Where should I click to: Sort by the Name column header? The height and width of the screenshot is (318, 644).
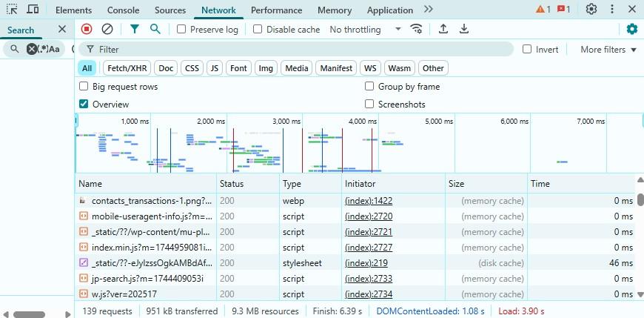point(146,184)
